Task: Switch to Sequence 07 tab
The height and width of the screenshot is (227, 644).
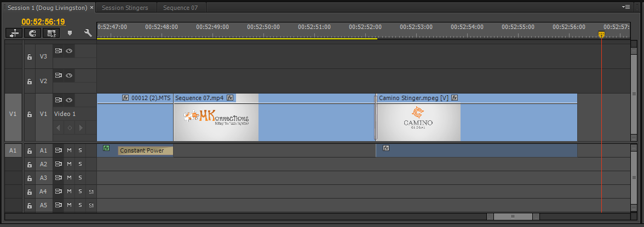Action: click(180, 8)
